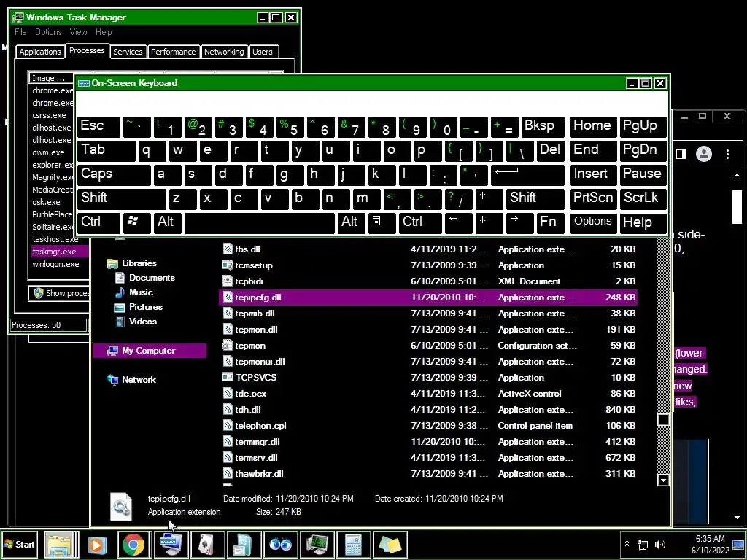Switch to Applications tab in Task Manager
747x560 pixels.
pyautogui.click(x=40, y=52)
